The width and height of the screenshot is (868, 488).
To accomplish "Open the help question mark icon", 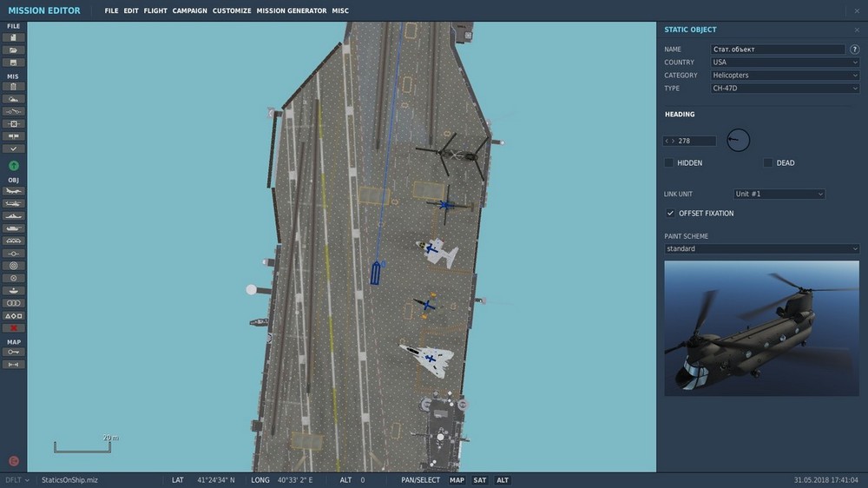I will pyautogui.click(x=855, y=49).
